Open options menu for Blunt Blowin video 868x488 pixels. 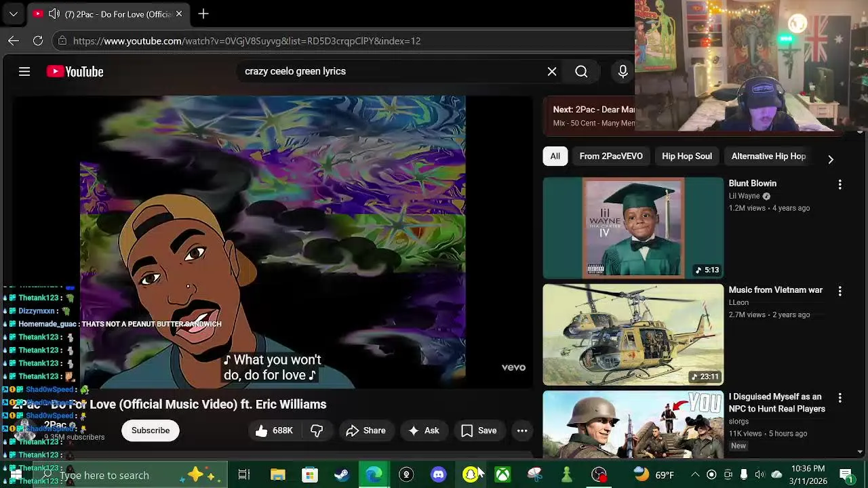[840, 184]
